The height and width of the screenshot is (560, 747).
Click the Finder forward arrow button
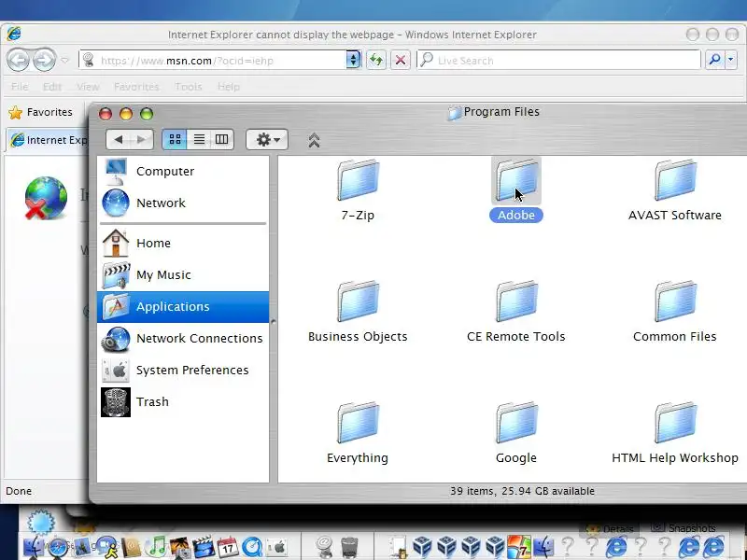click(x=142, y=139)
